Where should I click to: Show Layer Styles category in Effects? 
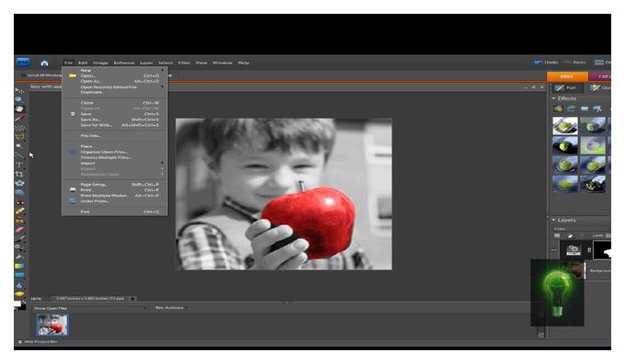tap(571, 108)
